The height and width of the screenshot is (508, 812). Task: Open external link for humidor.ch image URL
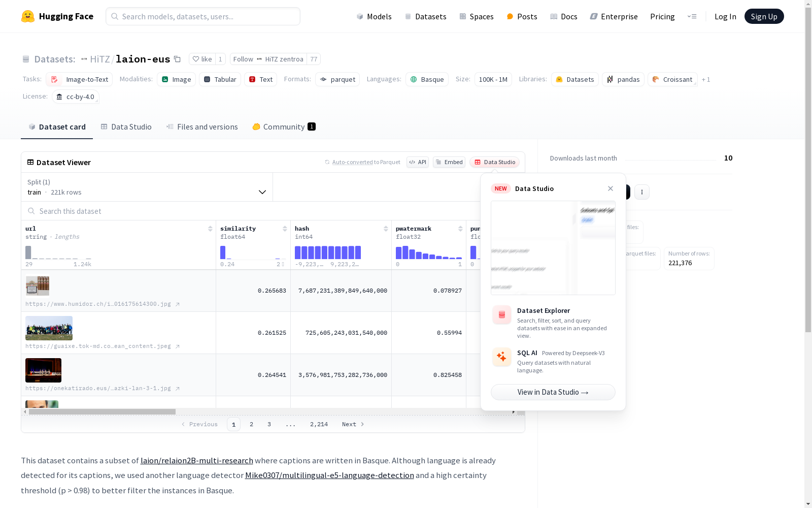[x=178, y=304]
